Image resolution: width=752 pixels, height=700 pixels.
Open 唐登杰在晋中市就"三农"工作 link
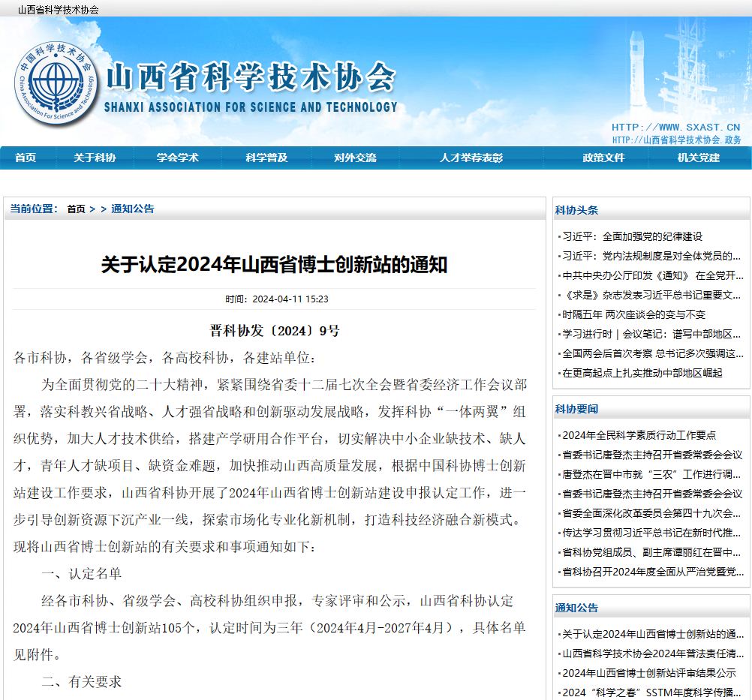pos(651,475)
